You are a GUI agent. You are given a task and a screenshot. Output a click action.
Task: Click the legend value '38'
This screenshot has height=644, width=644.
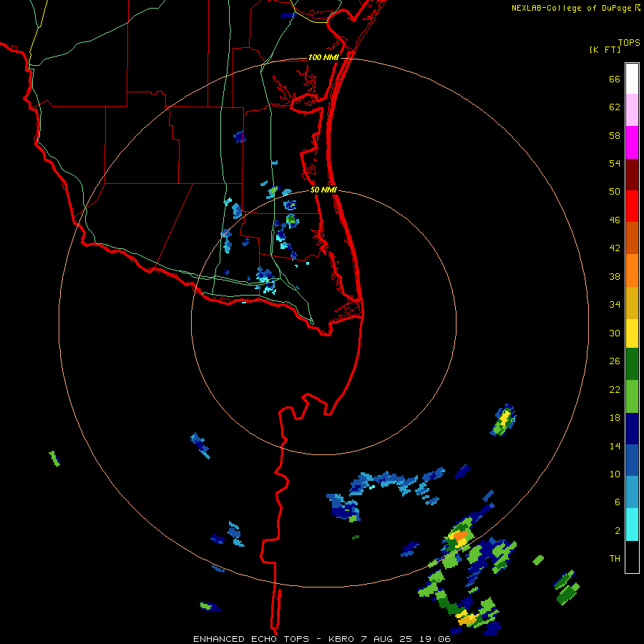click(x=615, y=276)
